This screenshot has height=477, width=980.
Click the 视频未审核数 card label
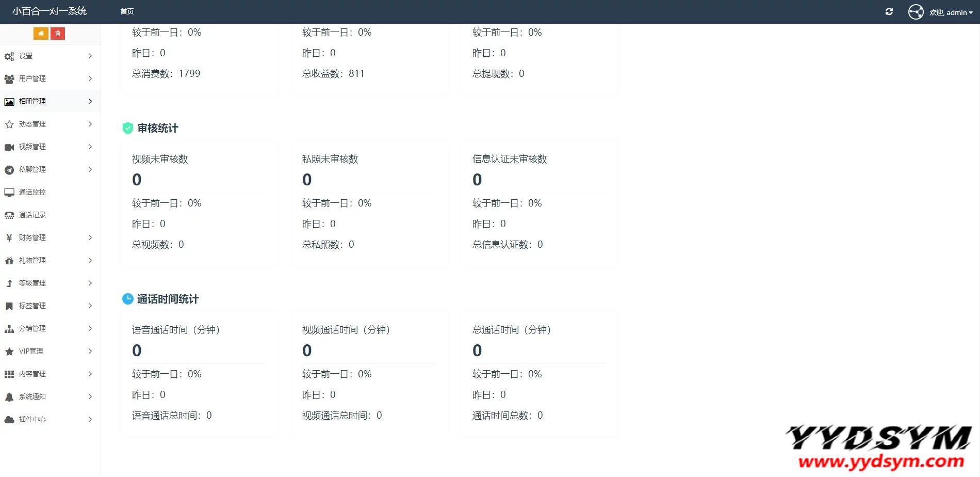point(160,159)
